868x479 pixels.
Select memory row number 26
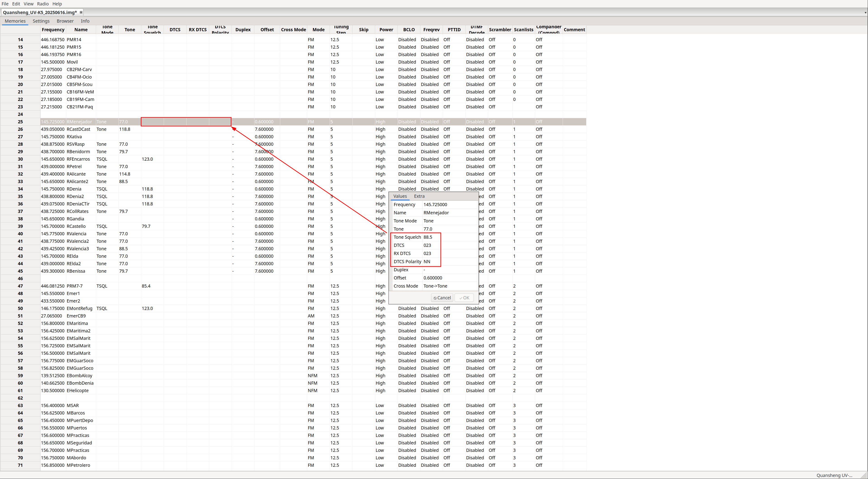pos(20,129)
